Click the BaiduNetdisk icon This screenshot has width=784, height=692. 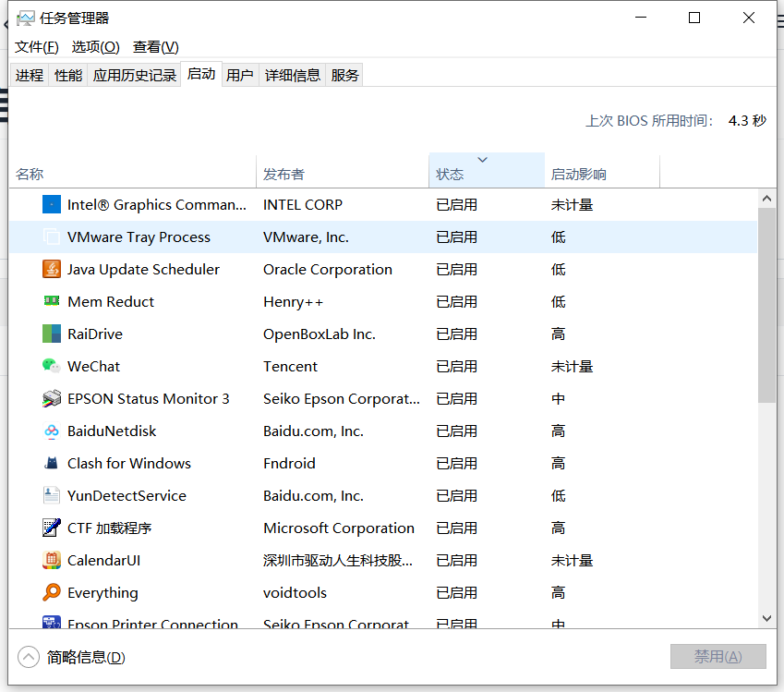point(52,431)
